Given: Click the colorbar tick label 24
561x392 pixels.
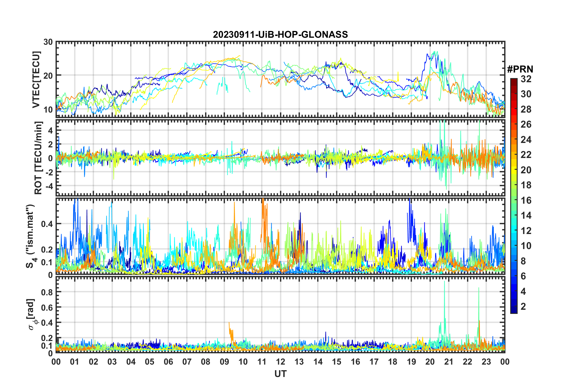Looking at the screenshot, I should 526,139.
